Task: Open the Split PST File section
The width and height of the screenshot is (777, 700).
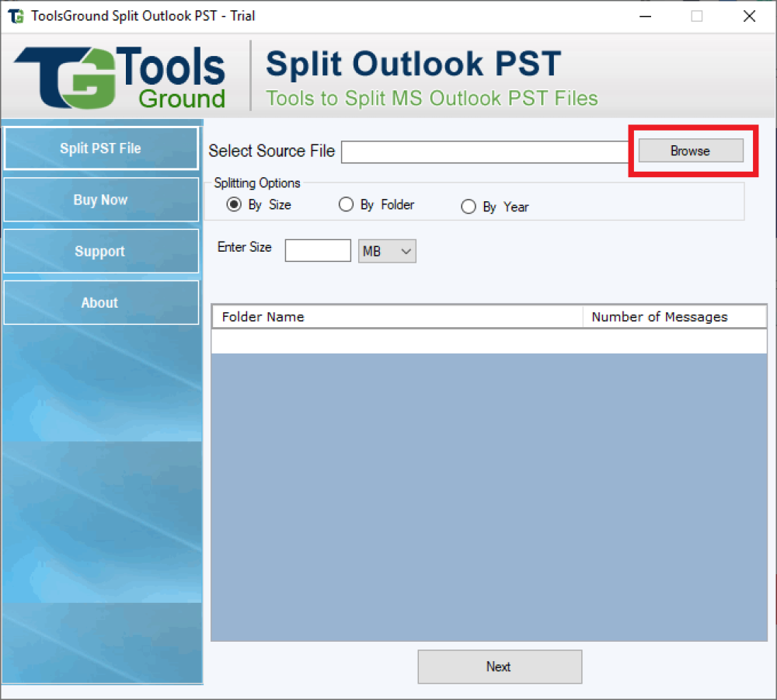Action: (101, 148)
